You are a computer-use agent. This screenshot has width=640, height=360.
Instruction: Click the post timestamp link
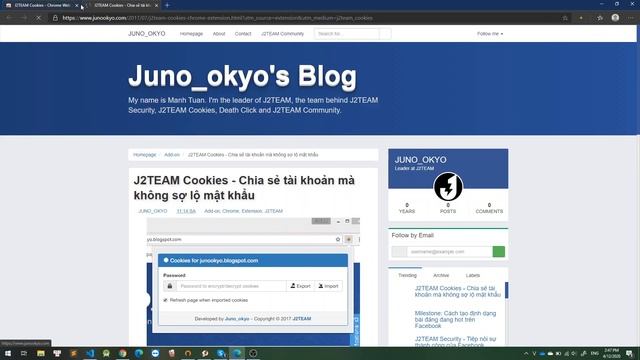186,211
